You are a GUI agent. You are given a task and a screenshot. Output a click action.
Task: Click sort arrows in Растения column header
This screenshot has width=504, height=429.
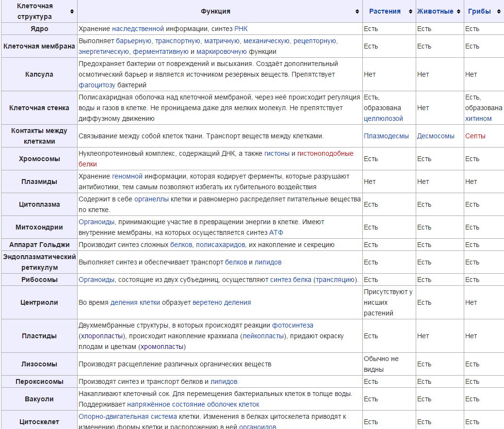point(410,11)
